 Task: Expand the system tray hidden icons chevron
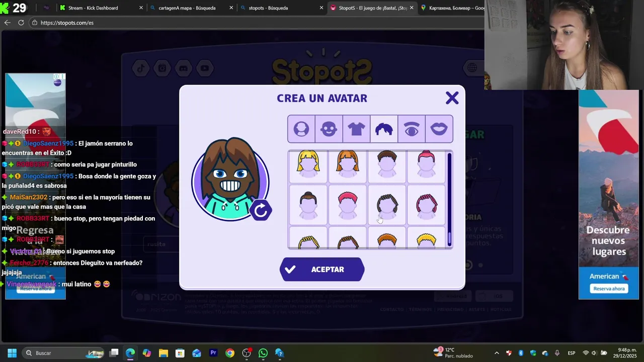click(497, 353)
